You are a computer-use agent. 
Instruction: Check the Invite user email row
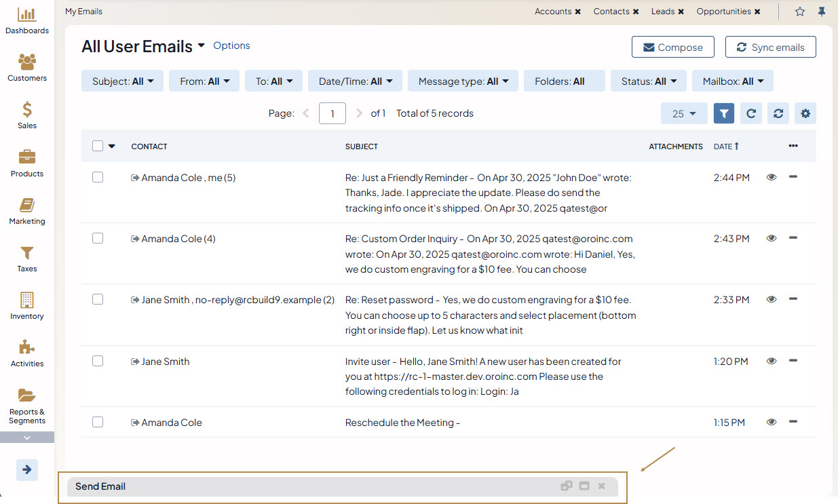pos(98,361)
